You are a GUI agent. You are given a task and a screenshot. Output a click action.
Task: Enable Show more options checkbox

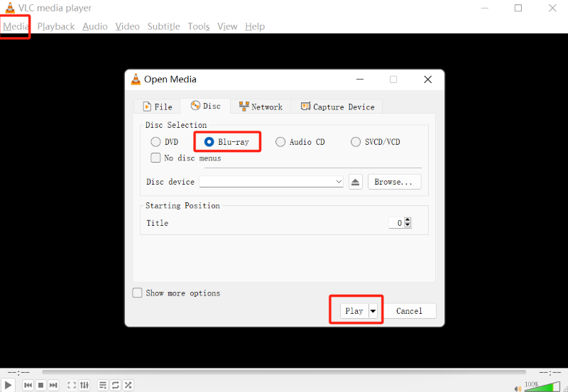point(137,293)
